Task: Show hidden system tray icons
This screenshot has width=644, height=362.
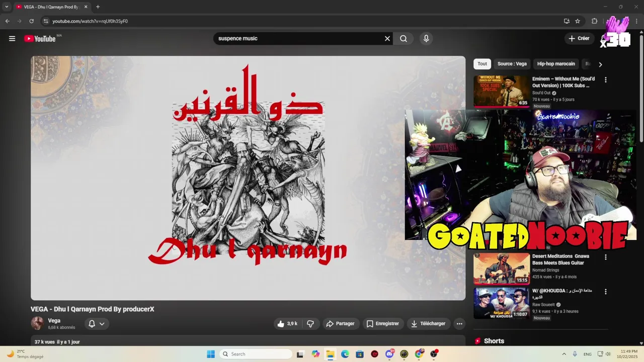Action: pyautogui.click(x=564, y=354)
